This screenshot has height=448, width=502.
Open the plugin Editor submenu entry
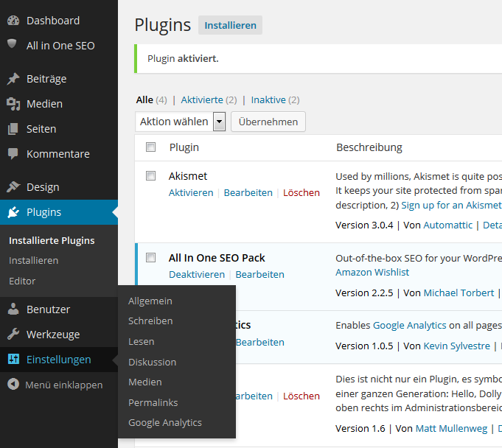click(22, 281)
